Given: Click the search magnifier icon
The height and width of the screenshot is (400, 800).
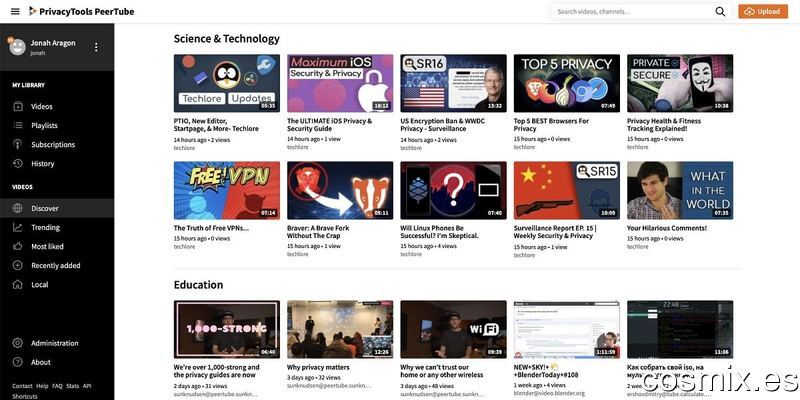Looking at the screenshot, I should coord(720,11).
